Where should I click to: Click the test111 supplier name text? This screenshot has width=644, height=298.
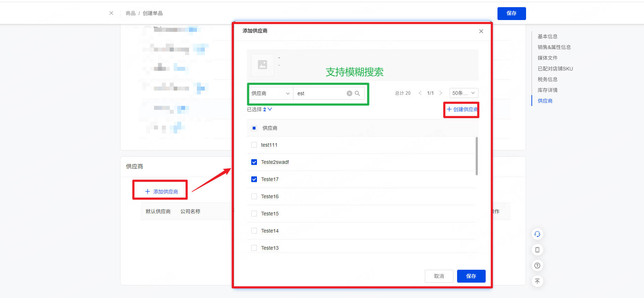(x=269, y=145)
